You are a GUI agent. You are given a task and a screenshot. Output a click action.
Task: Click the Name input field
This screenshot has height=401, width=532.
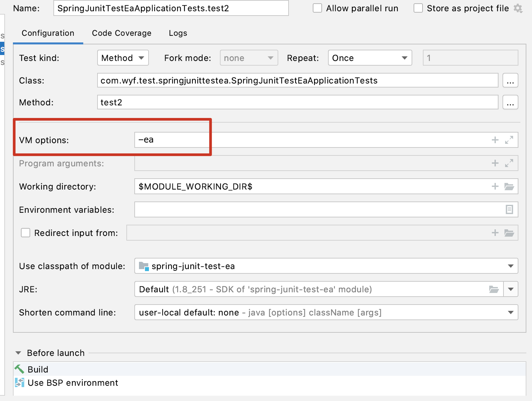click(x=171, y=8)
